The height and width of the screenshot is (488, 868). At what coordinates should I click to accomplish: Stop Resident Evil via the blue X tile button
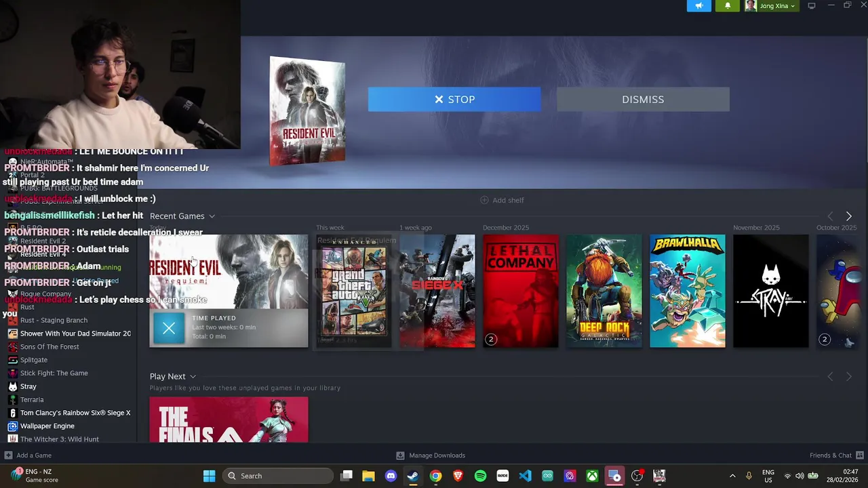click(x=169, y=329)
